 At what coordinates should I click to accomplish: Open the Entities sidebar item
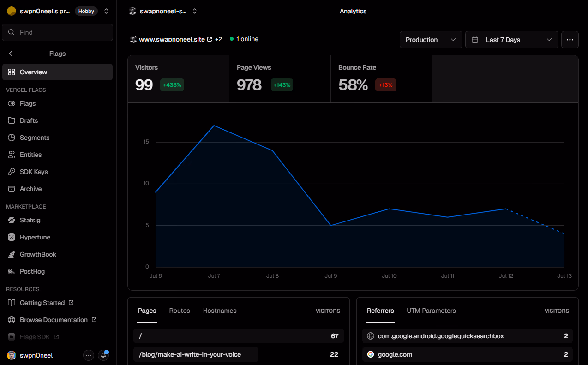58,155
